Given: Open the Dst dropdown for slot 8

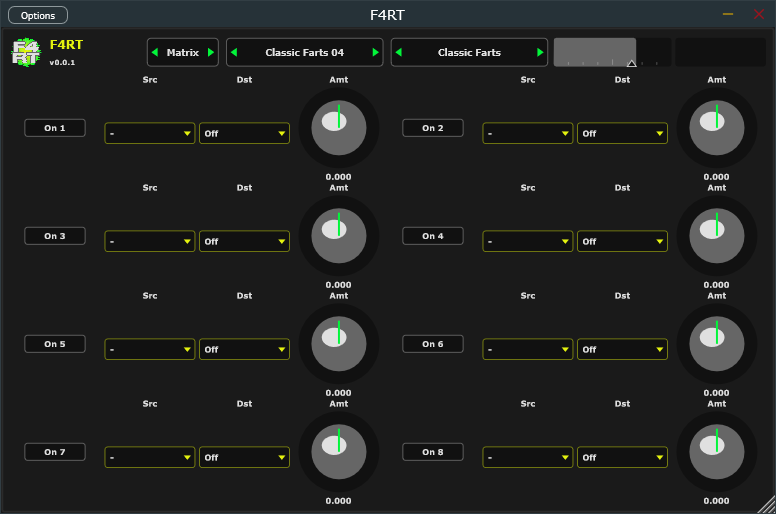Looking at the screenshot, I should 623,457.
